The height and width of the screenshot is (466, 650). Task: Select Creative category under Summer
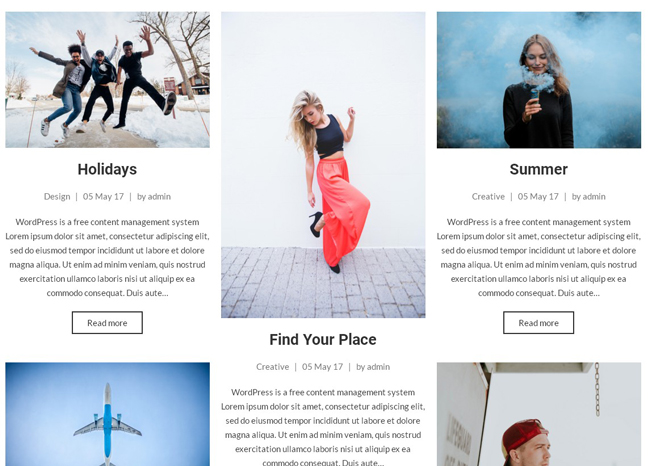click(x=488, y=197)
